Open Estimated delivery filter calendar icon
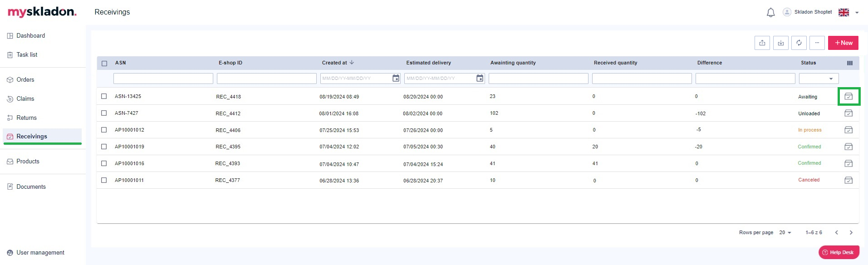This screenshot has height=265, width=868. click(480, 79)
